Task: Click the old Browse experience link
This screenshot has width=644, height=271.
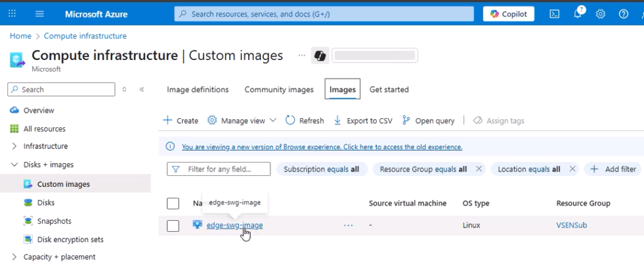Action: tap(322, 147)
